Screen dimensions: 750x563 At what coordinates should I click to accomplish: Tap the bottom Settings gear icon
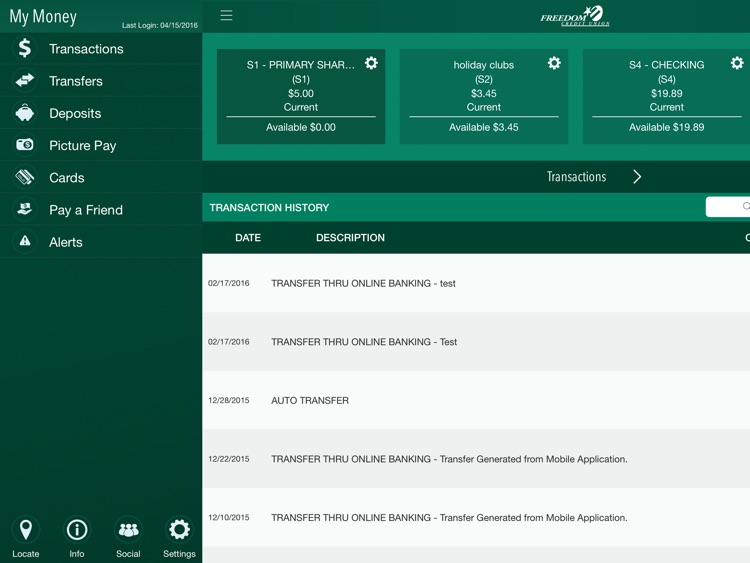[179, 530]
